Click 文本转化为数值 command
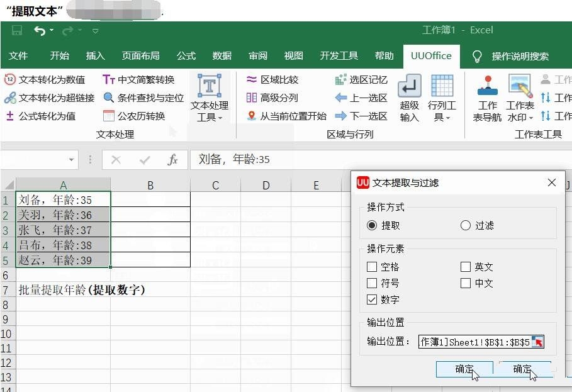 point(44,80)
